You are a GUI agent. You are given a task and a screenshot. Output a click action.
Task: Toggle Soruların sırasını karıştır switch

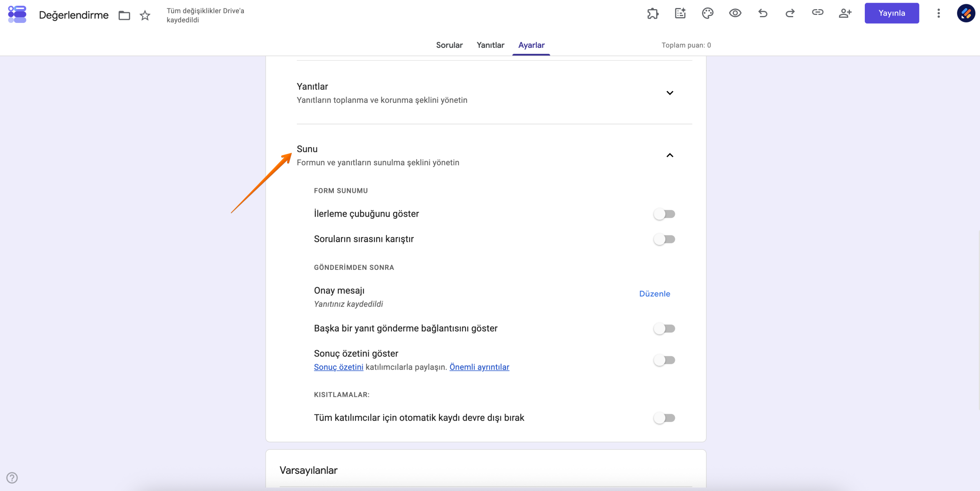(x=665, y=239)
